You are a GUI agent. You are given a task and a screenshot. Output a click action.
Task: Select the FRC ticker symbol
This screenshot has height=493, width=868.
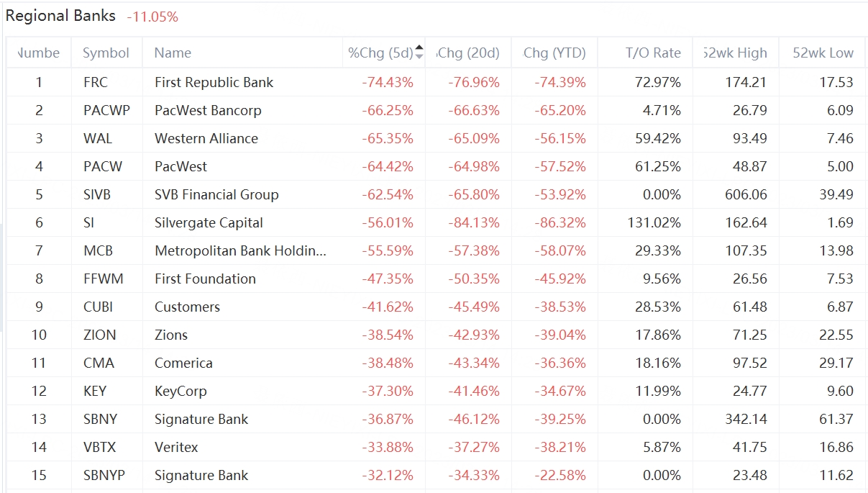(96, 82)
